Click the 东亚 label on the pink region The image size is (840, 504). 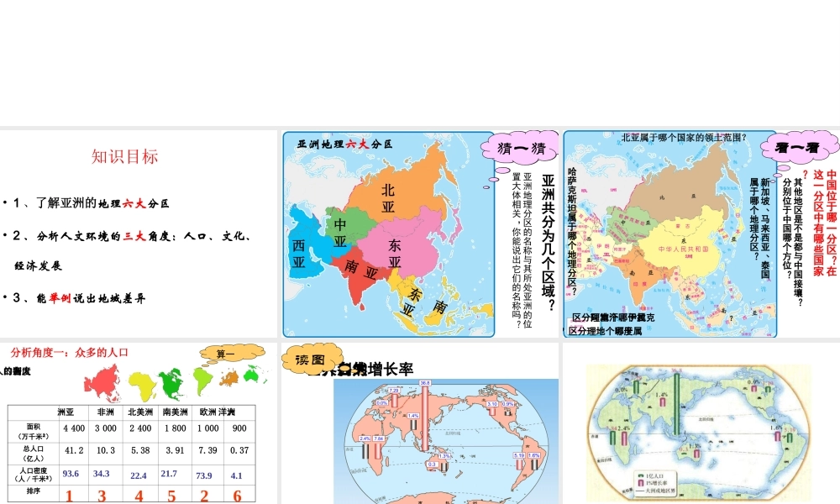point(394,254)
